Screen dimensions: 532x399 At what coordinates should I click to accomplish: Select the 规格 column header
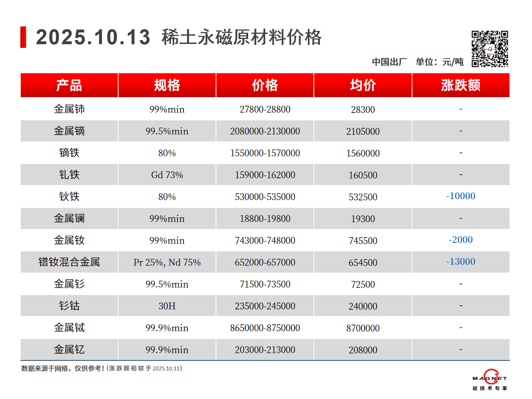click(x=167, y=85)
